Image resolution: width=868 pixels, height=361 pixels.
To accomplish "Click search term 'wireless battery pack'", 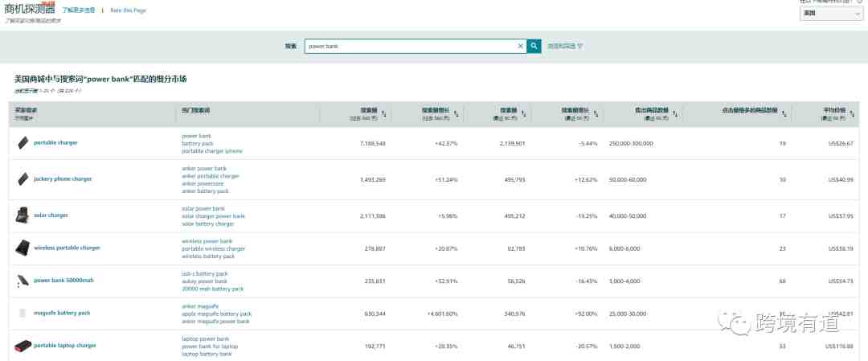I will coord(208,256).
